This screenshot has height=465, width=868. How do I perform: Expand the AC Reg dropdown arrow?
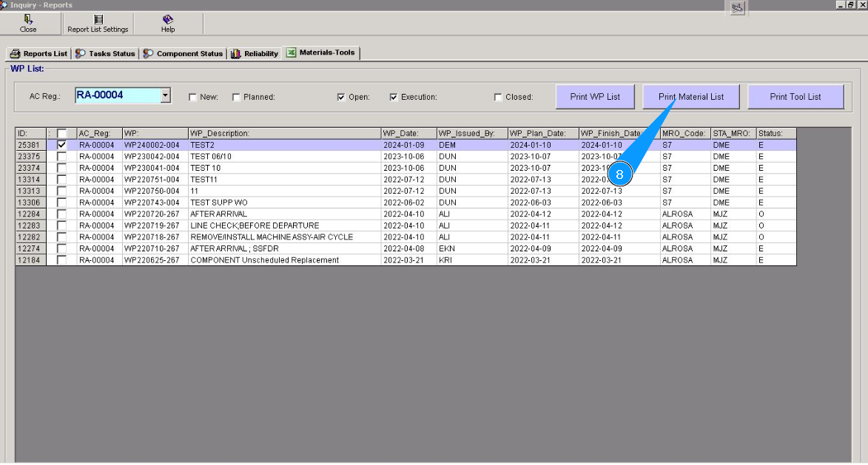pyautogui.click(x=166, y=95)
